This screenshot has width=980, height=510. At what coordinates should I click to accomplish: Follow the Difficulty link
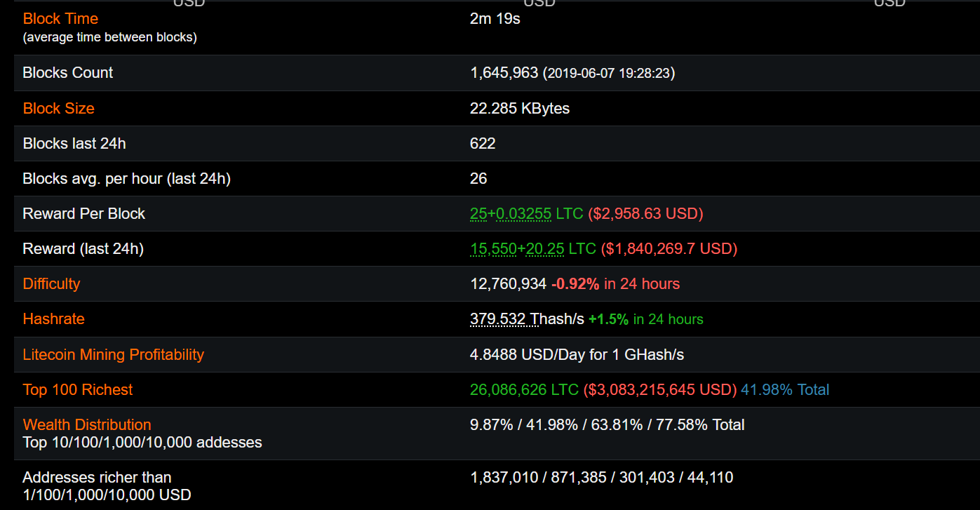(x=51, y=284)
